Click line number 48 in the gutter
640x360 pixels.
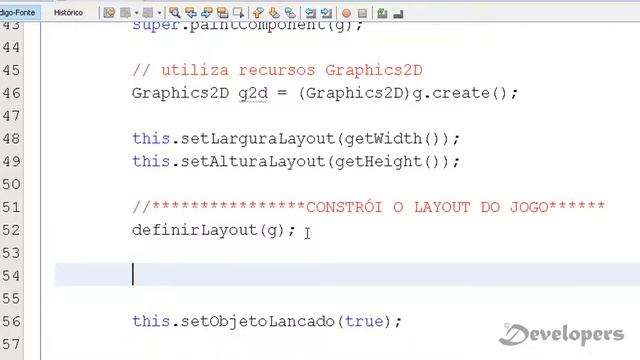pos(11,139)
